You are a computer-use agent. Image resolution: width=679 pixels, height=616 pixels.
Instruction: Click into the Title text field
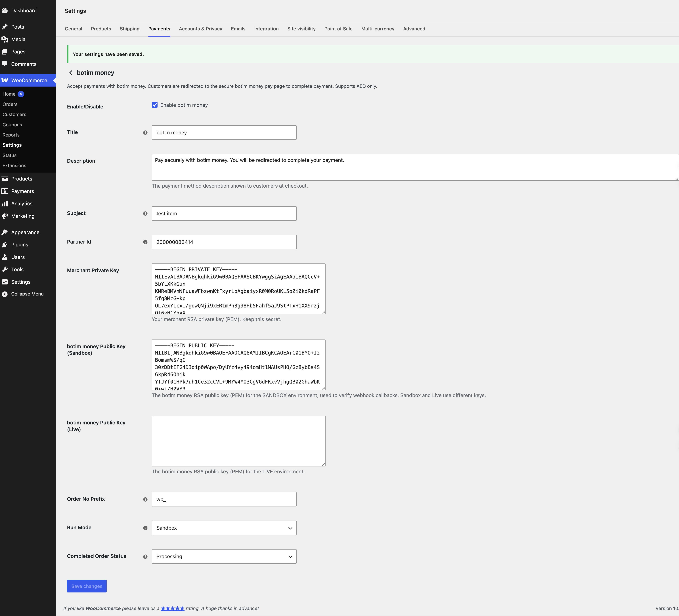tap(224, 133)
